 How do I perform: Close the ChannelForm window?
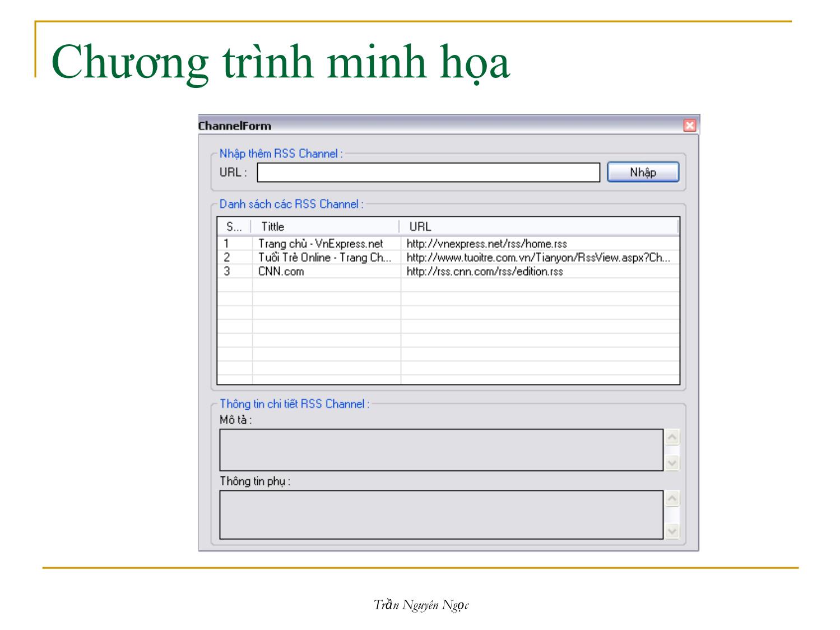(x=690, y=126)
